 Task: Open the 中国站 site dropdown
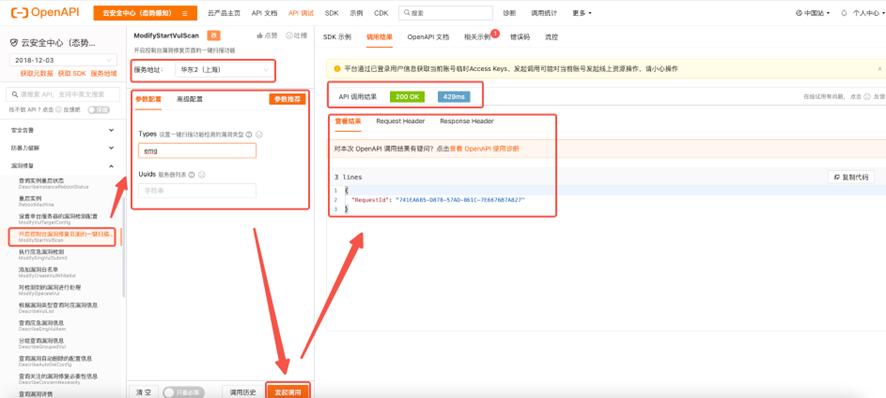813,12
